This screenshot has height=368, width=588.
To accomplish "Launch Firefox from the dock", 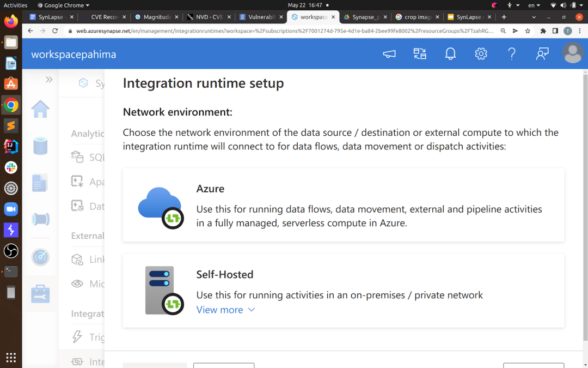I will click(11, 21).
